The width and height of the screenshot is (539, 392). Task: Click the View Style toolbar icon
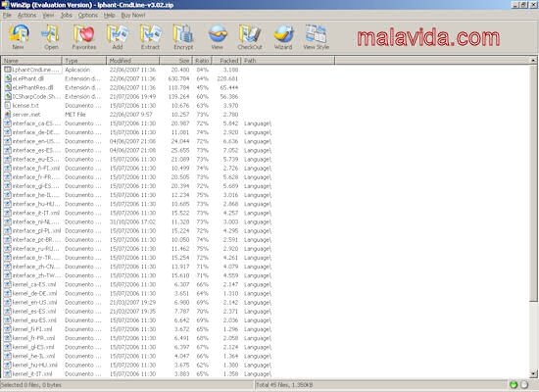coord(316,33)
